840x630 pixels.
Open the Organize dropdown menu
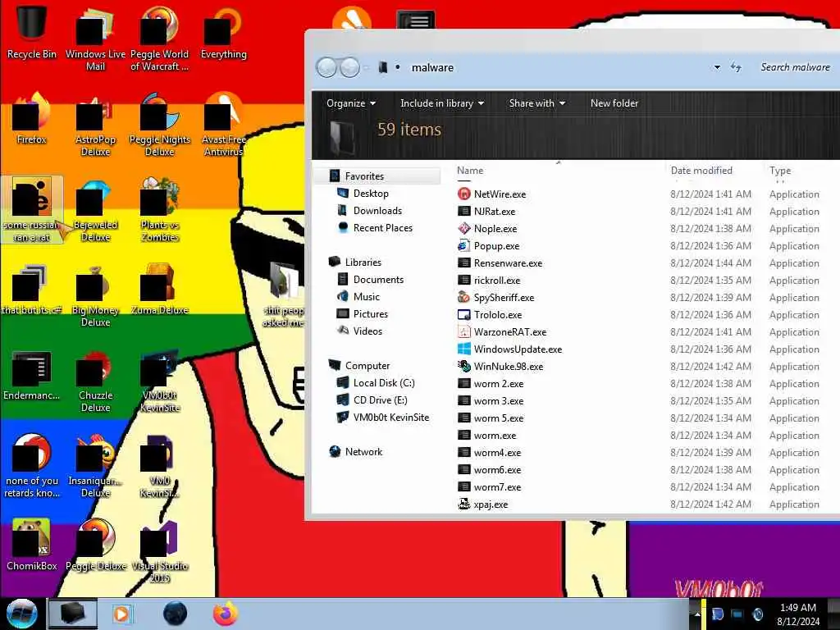(x=351, y=103)
